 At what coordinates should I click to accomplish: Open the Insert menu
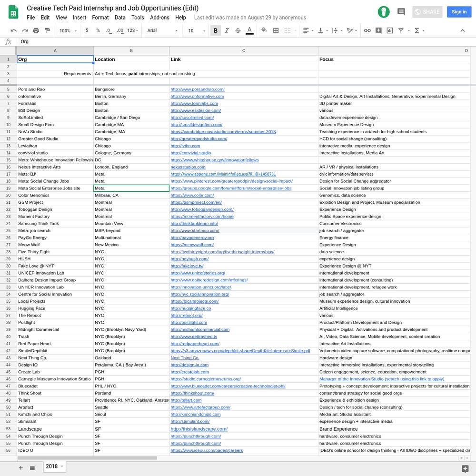click(79, 18)
